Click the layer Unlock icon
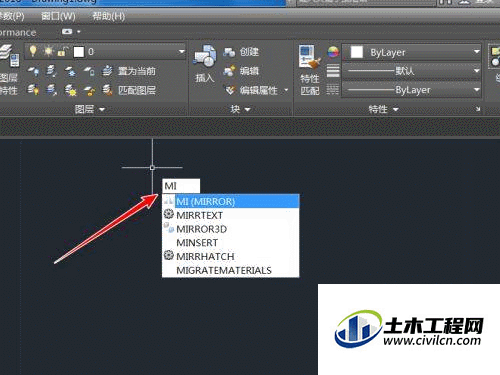The width and height of the screenshot is (500, 375). [89, 90]
